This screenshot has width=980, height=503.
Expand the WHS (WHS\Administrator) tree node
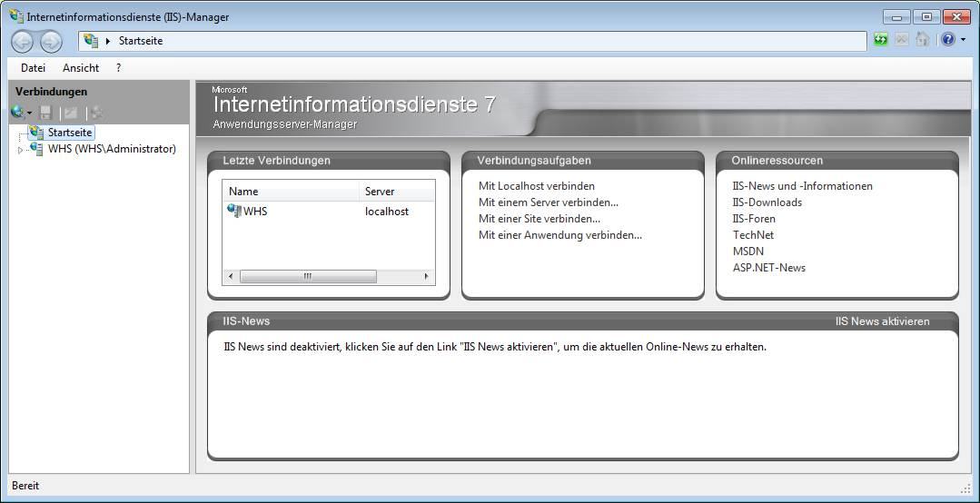(21, 150)
